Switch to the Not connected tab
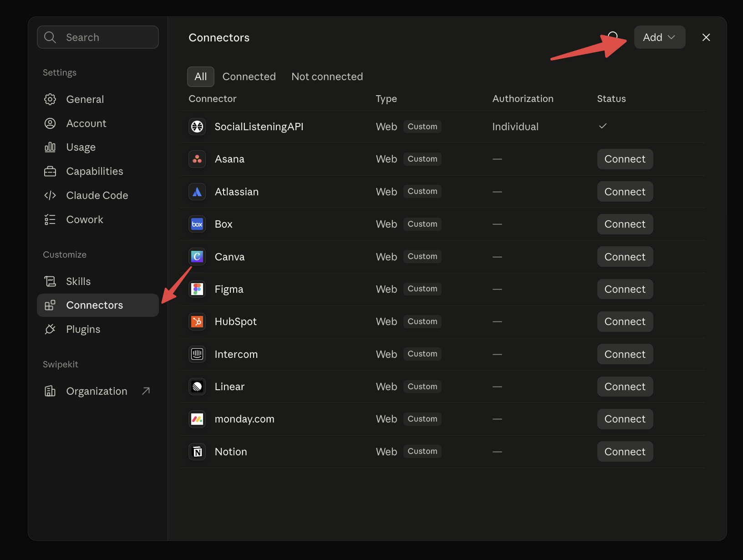The height and width of the screenshot is (560, 743). [327, 76]
